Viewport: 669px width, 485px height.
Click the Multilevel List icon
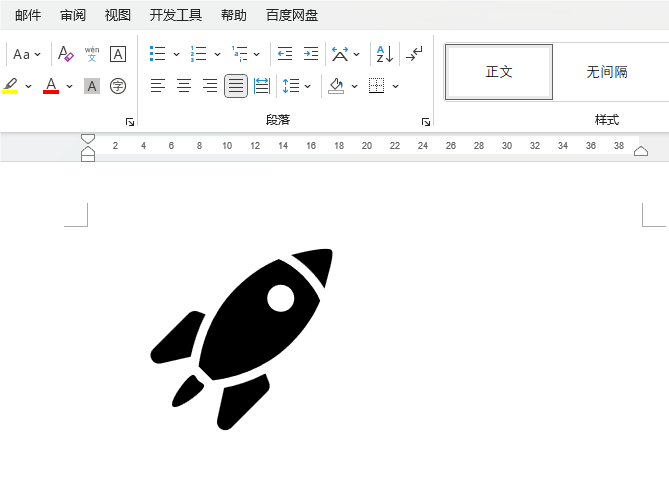pyautogui.click(x=239, y=54)
